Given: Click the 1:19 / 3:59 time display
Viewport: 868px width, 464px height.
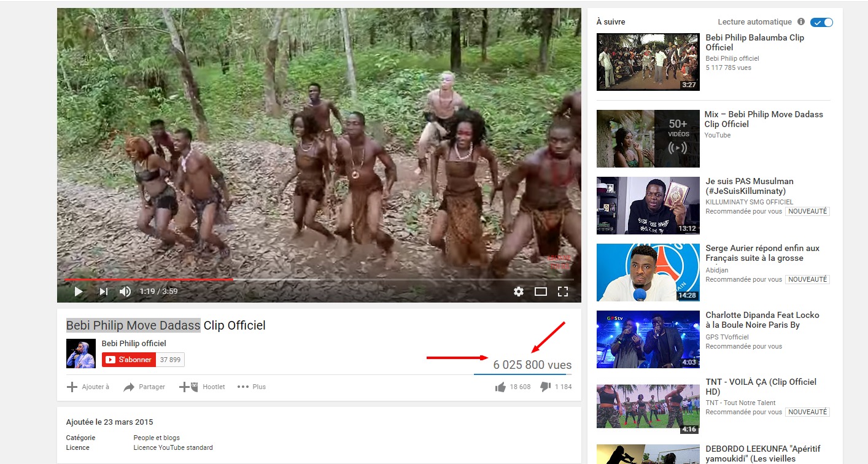Looking at the screenshot, I should point(158,292).
